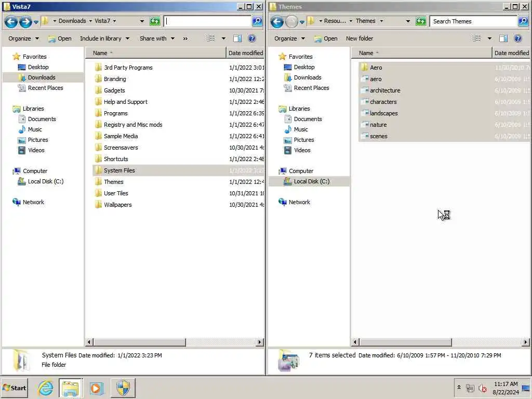Show hidden tray icons
This screenshot has height=399, width=532.
click(459, 387)
